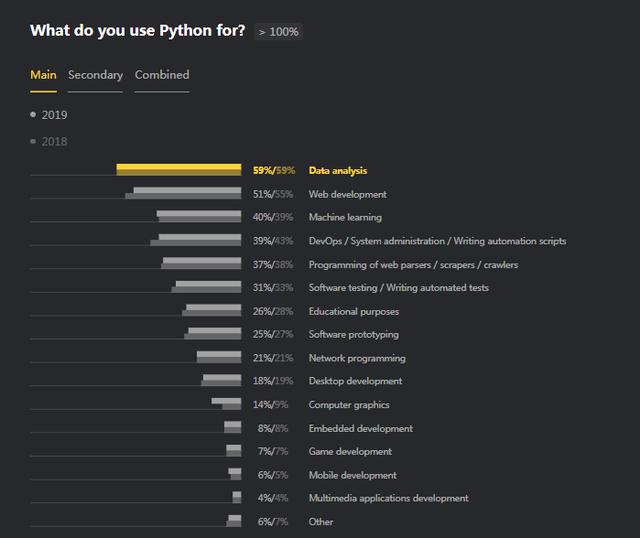Select the Other category bar

coord(233,521)
